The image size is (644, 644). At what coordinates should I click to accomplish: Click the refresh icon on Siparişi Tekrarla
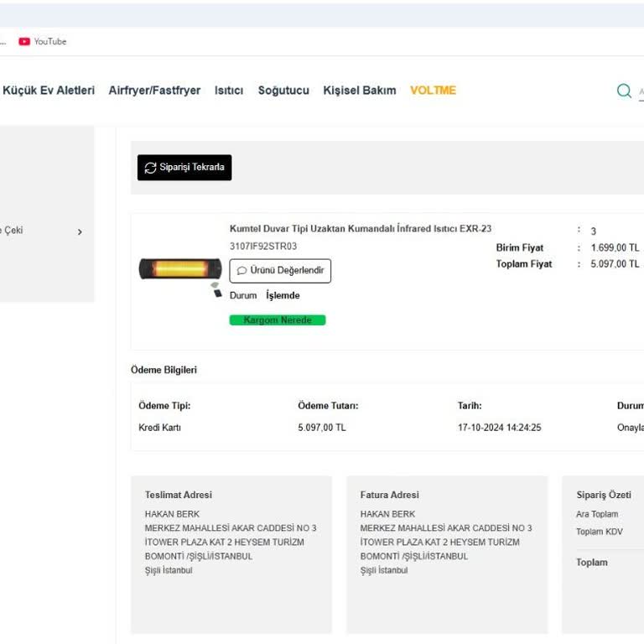(x=150, y=168)
